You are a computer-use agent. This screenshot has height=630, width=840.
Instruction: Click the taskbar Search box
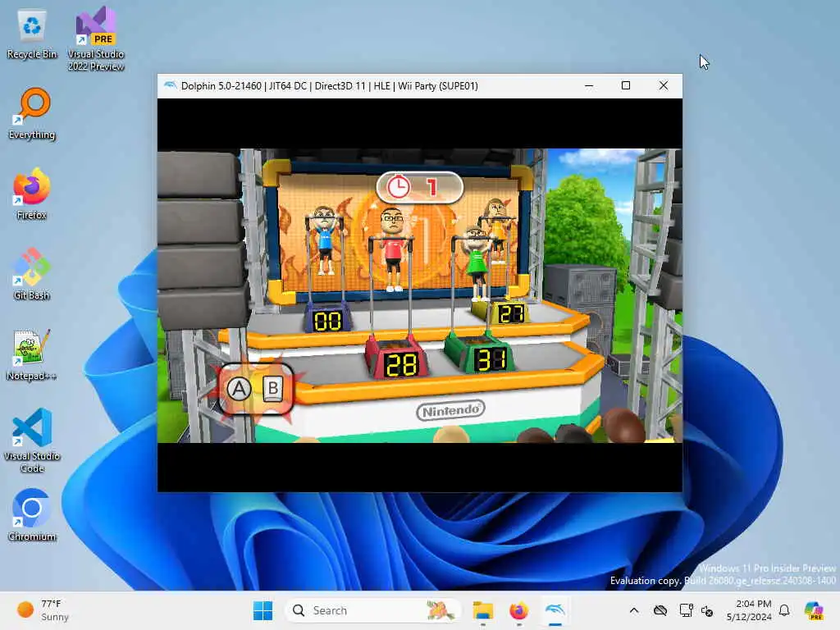tap(373, 610)
